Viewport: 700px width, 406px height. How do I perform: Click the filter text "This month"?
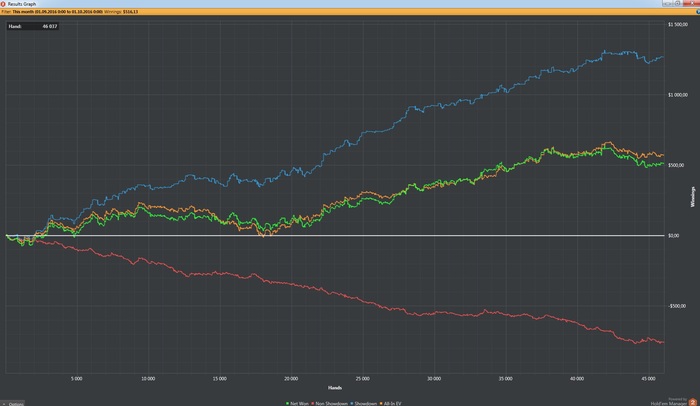click(23, 12)
